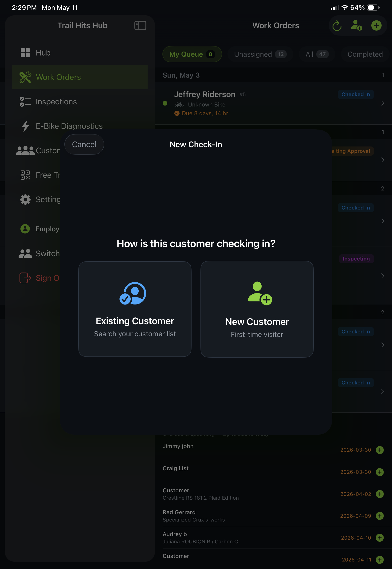Click the Unknown Bike bicycle icon
392x569 pixels.
179,105
